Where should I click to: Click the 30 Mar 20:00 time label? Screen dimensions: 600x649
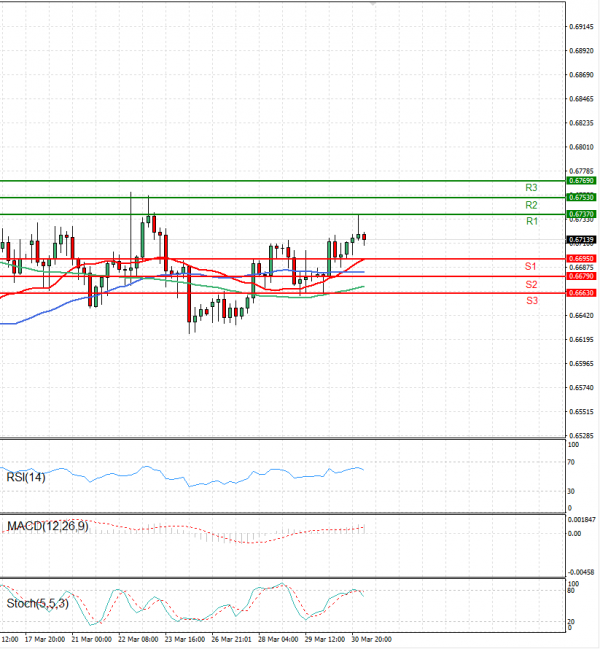(372, 639)
